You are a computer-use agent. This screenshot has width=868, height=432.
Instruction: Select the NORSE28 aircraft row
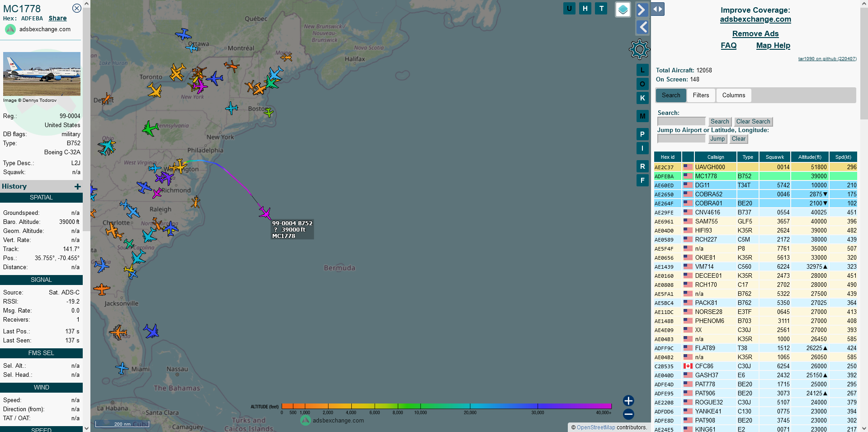pos(755,312)
